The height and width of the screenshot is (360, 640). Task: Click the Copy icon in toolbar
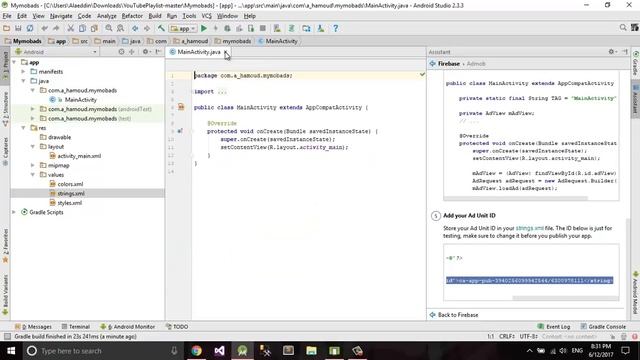[82, 28]
